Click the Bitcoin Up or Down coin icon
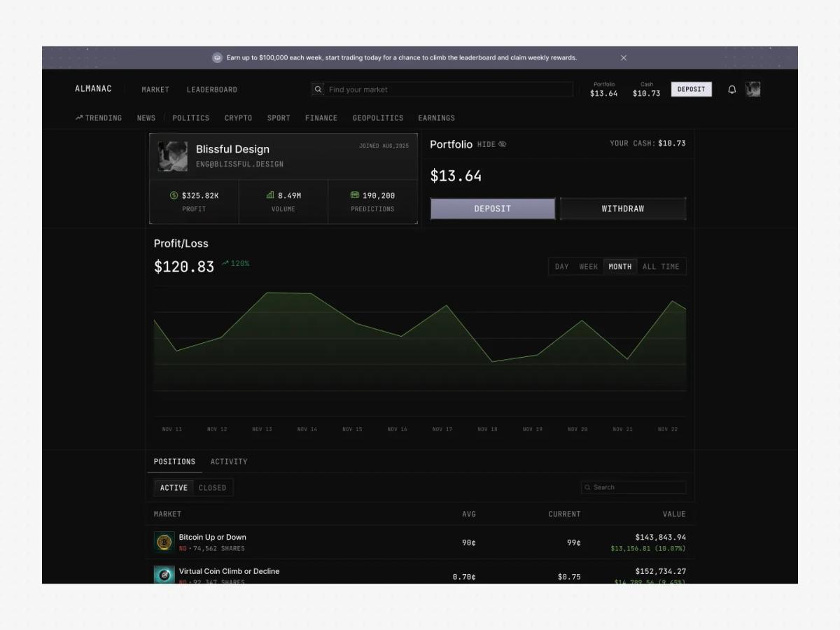 click(164, 542)
